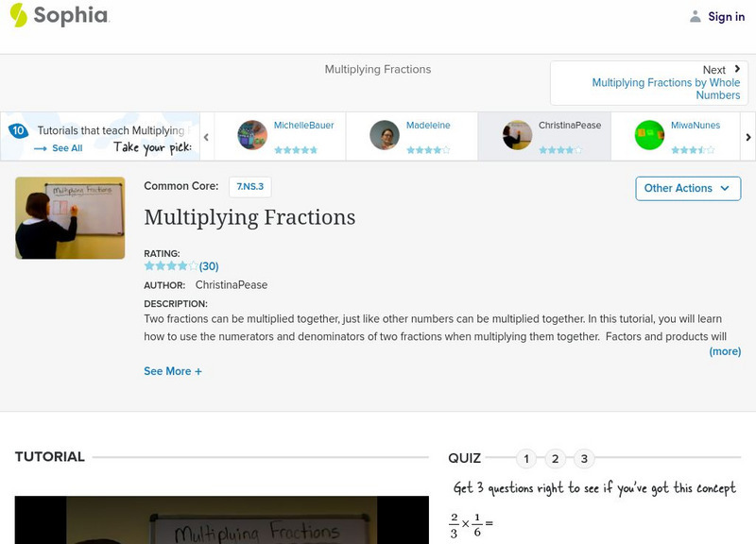Click the Sign in person icon

(x=696, y=15)
